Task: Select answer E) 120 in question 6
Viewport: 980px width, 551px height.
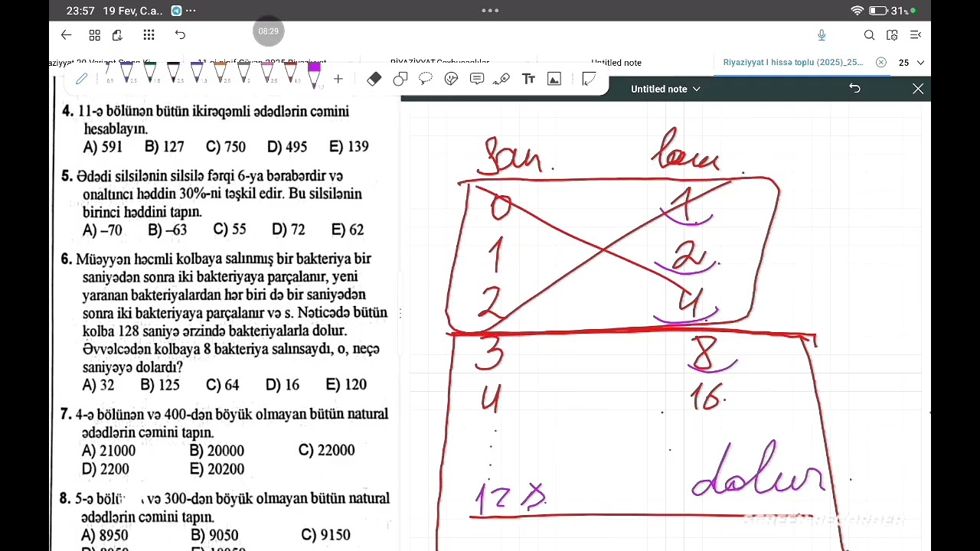Action: [346, 385]
